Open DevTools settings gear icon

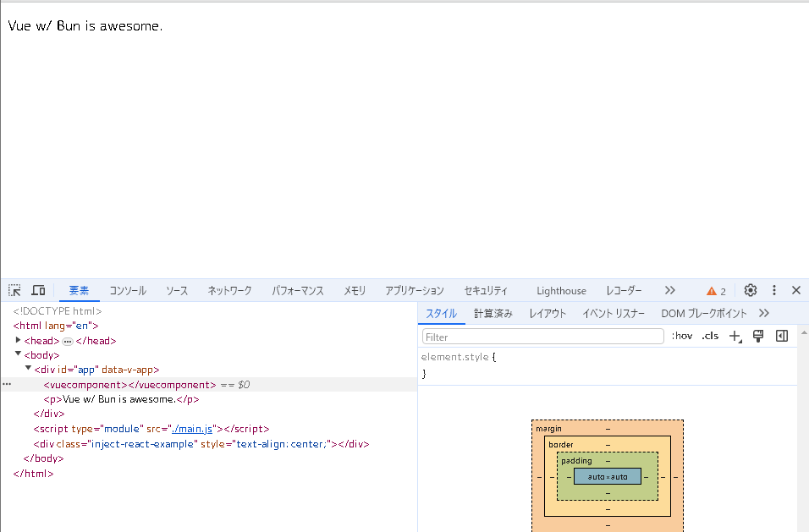750,290
